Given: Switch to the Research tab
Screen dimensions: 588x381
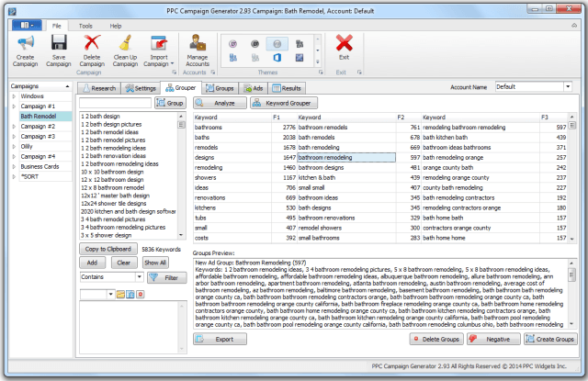Looking at the screenshot, I should click(x=101, y=88).
